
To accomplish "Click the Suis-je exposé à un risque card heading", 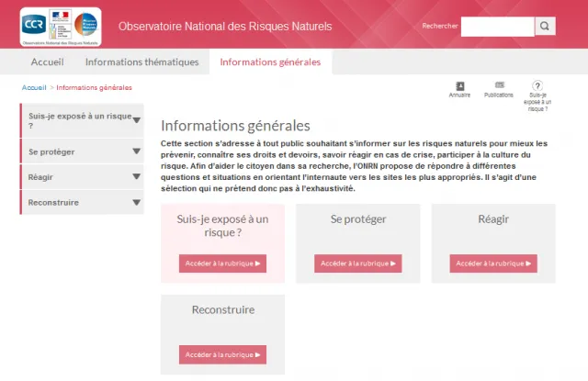I will point(222,226).
